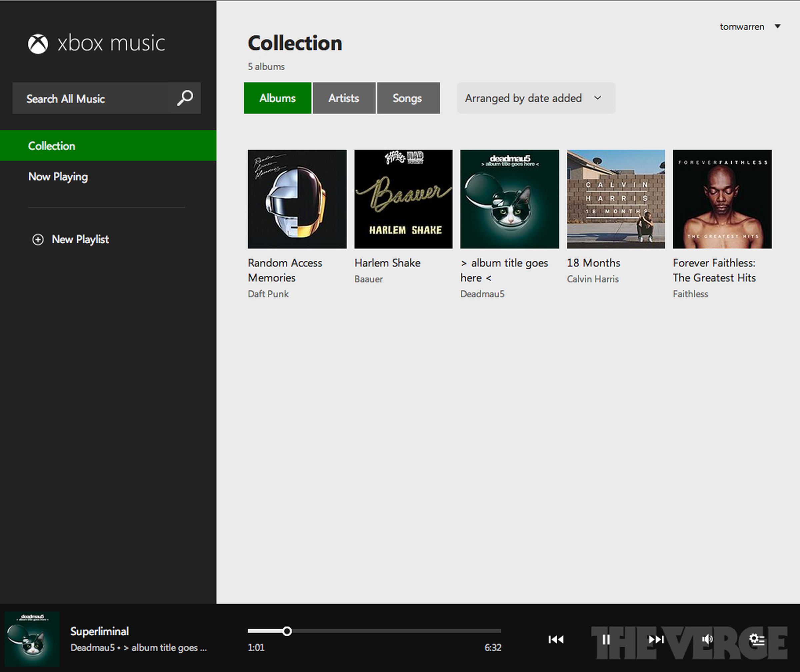800x672 pixels.
Task: Click Forever Faithless: The Greatest Hits title
Action: 714,270
